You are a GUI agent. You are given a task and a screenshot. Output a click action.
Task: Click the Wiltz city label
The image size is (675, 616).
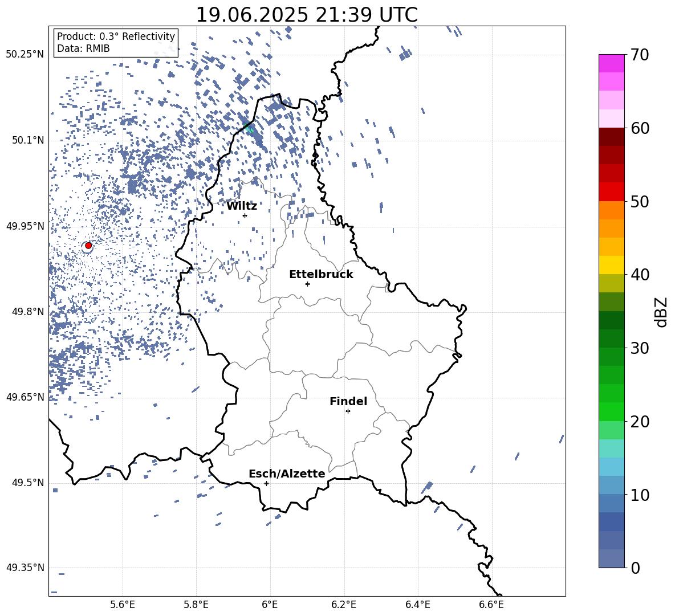pyautogui.click(x=242, y=206)
